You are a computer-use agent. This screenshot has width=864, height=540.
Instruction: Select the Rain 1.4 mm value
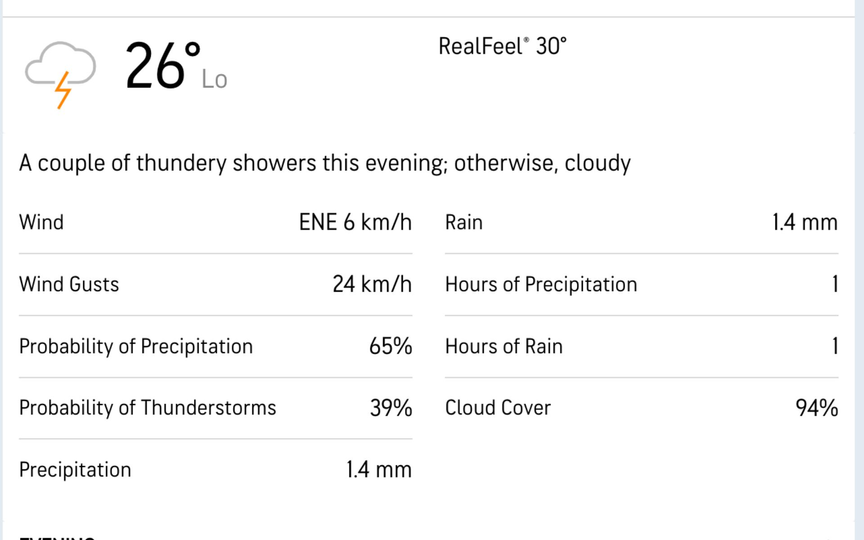click(x=805, y=222)
